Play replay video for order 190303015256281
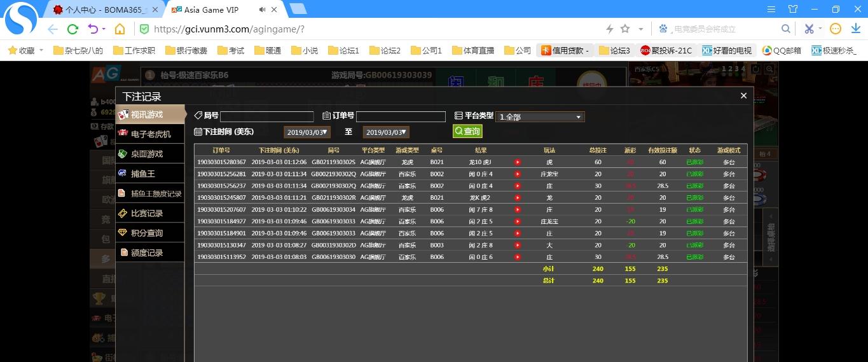The image size is (868, 362). (x=517, y=174)
